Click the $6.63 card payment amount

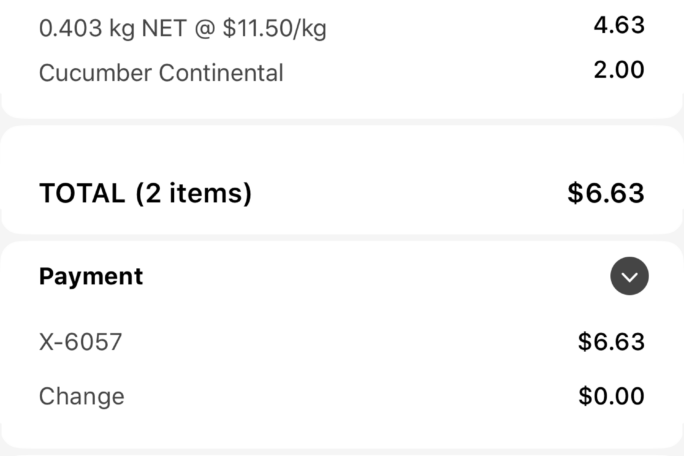611,342
